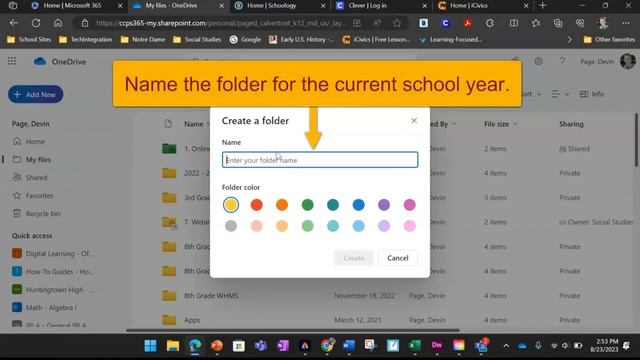Open Edge settings and more ellipsis
The height and width of the screenshot is (360, 640).
click(626, 23)
